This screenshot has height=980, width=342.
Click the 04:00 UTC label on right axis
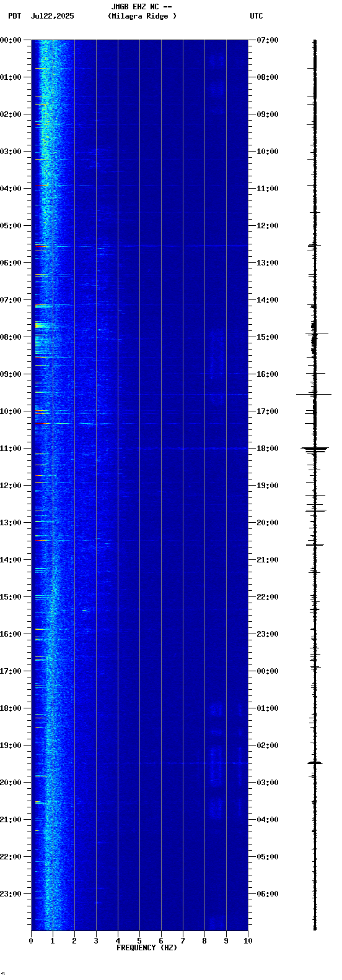point(268,820)
